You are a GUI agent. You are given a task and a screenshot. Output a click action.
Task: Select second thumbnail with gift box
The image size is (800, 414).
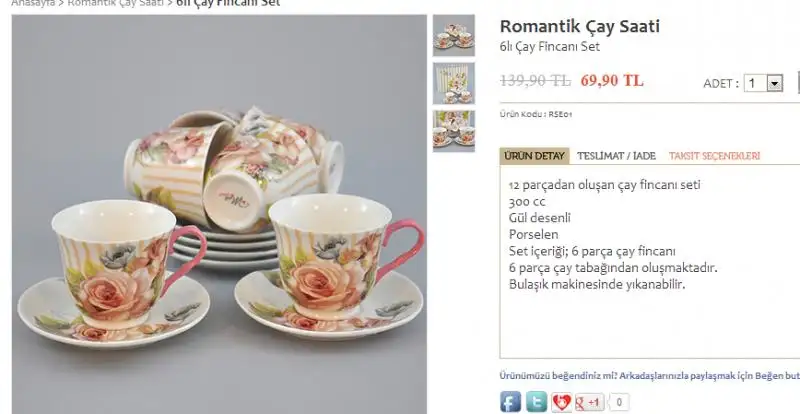pyautogui.click(x=454, y=83)
